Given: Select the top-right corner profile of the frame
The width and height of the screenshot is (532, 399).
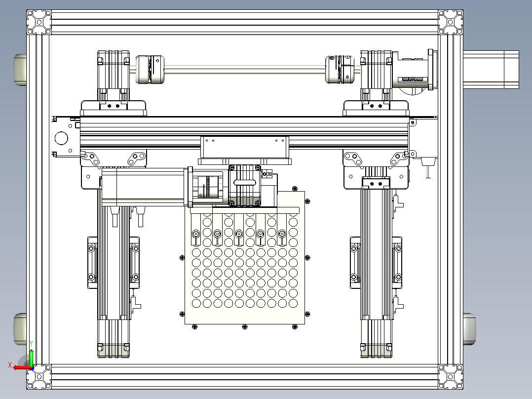Looking at the screenshot, I should pyautogui.click(x=451, y=22).
